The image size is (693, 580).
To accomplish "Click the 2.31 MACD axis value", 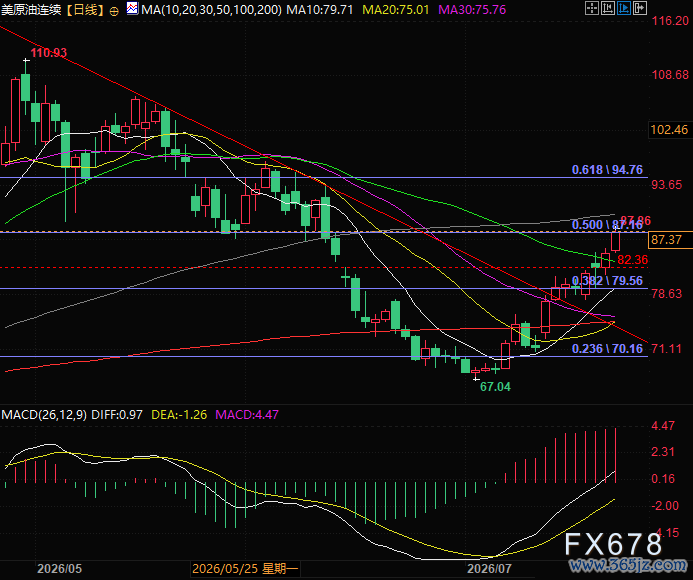I will click(663, 452).
